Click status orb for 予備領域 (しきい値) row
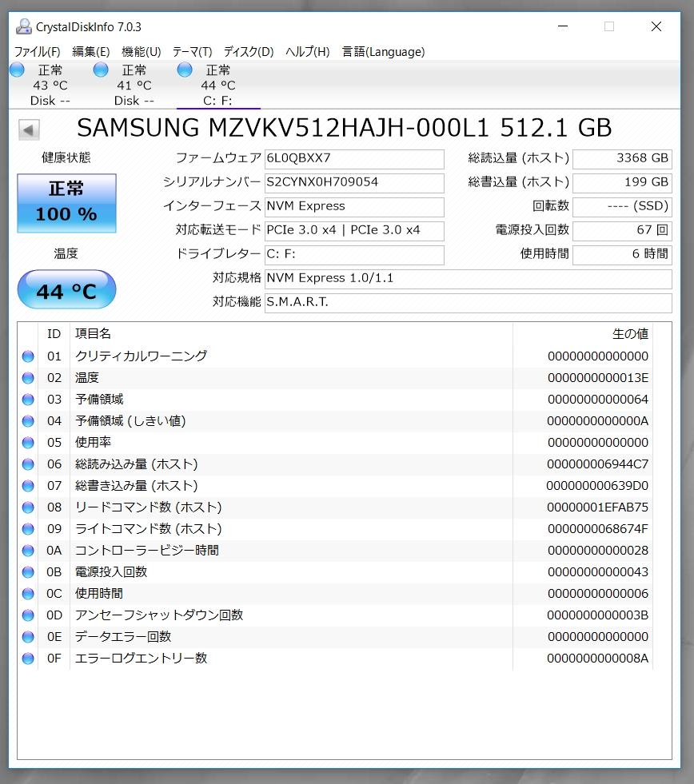The image size is (694, 784). click(x=28, y=421)
